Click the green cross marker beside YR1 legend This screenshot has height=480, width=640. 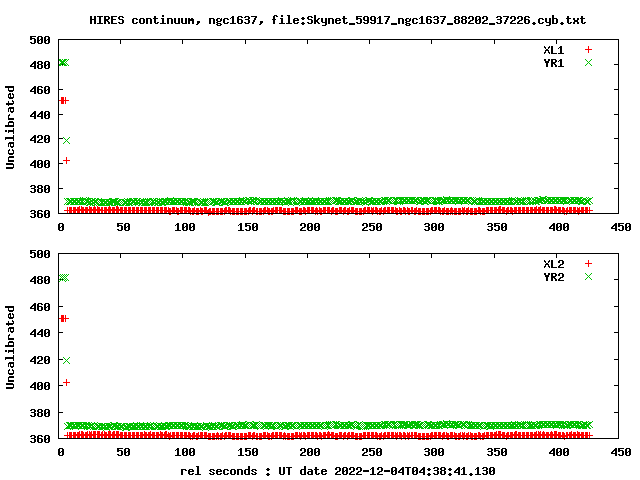click(x=588, y=63)
